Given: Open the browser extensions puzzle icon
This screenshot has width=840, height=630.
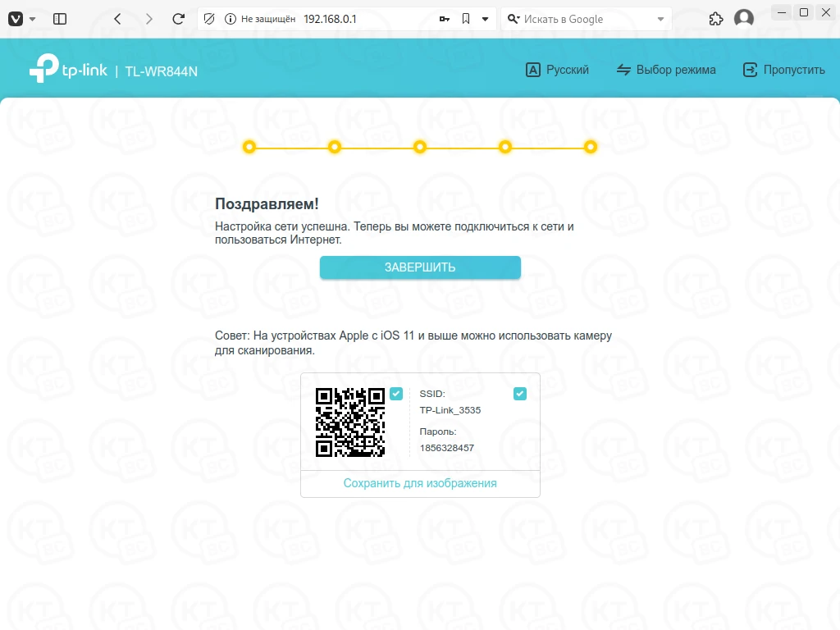Looking at the screenshot, I should click(715, 20).
